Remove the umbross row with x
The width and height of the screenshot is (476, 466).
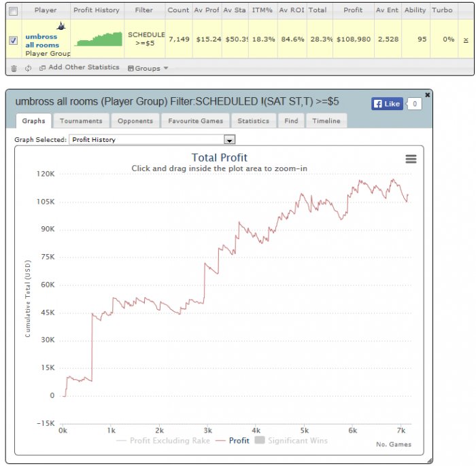click(466, 39)
